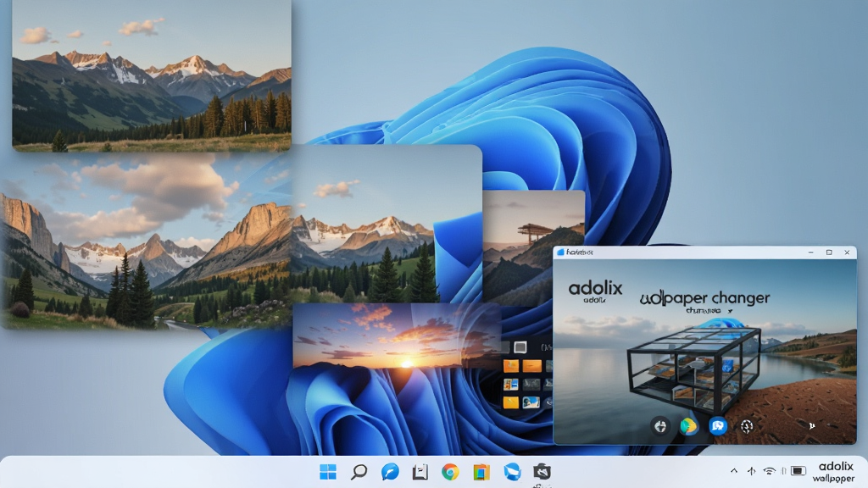Click the adolix wallpaper text in taskbar corner

[835, 472]
